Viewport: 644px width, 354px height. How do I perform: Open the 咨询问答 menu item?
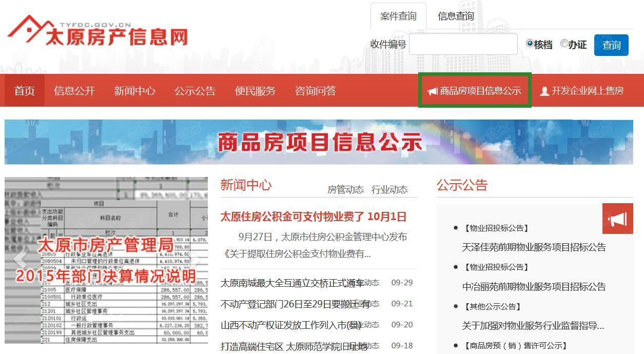pos(316,91)
